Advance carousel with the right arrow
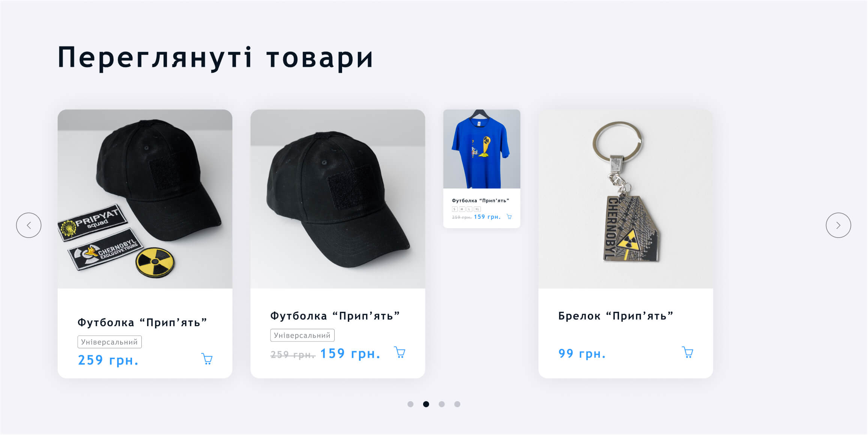This screenshot has height=435, width=868. (x=838, y=225)
